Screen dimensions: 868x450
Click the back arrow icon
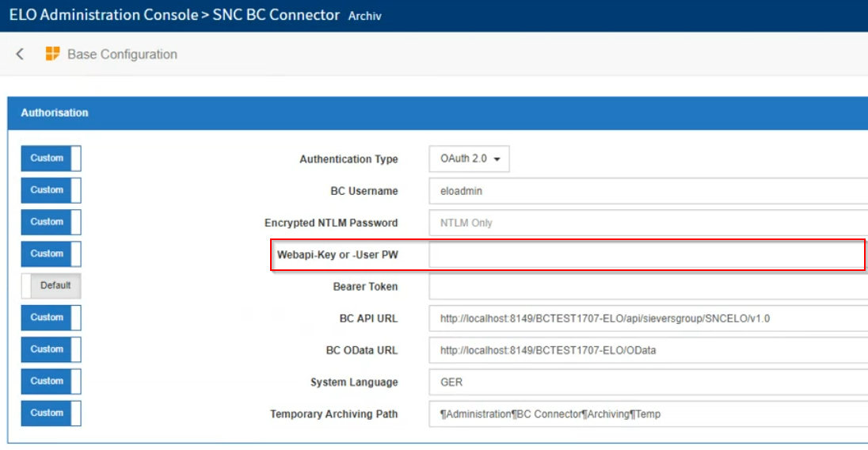[x=20, y=54]
